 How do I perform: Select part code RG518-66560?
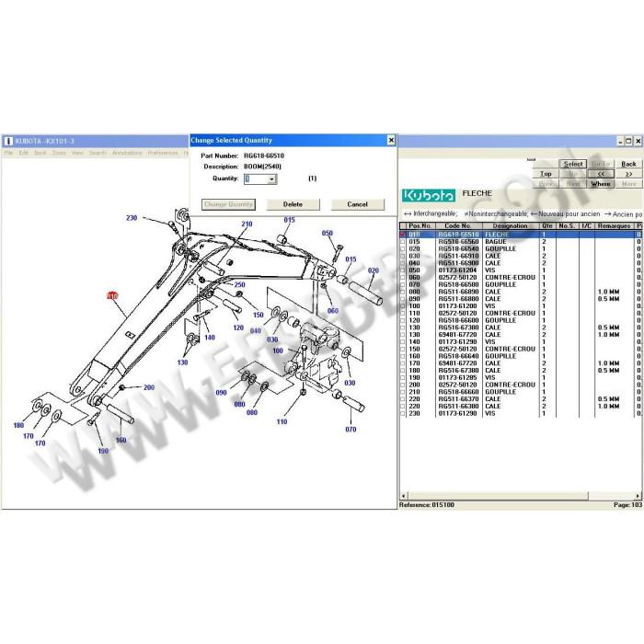point(458,242)
